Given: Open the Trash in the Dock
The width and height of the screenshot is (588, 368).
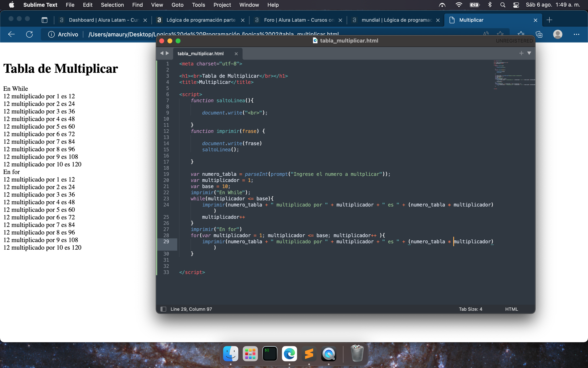Looking at the screenshot, I should pyautogui.click(x=357, y=353).
